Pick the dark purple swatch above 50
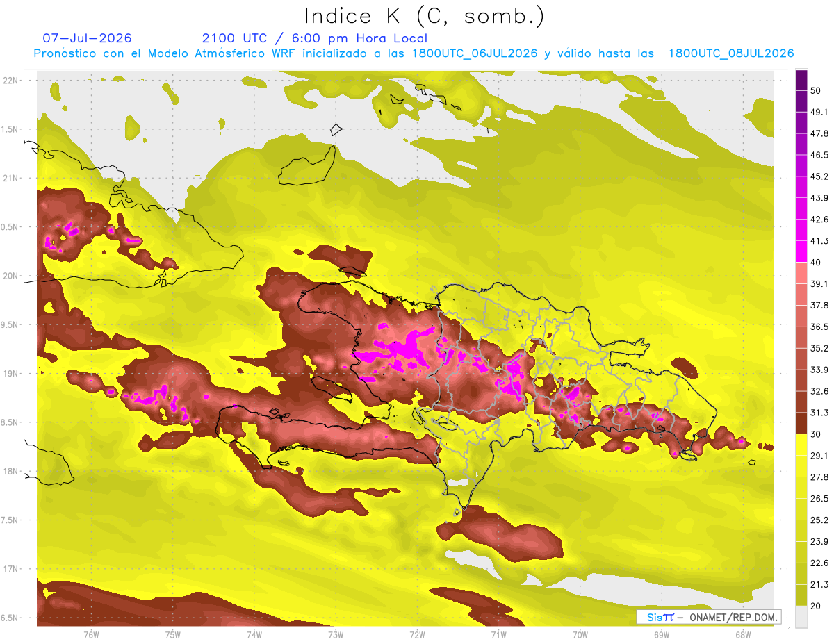This screenshot has width=834, height=644. (x=801, y=80)
